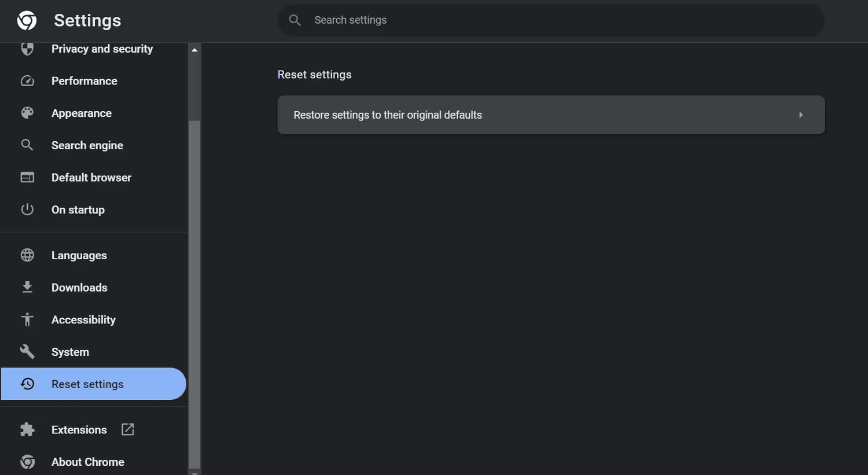Viewport: 868px width, 475px height.
Task: Click the Reset settings clock icon
Action: pos(27,384)
